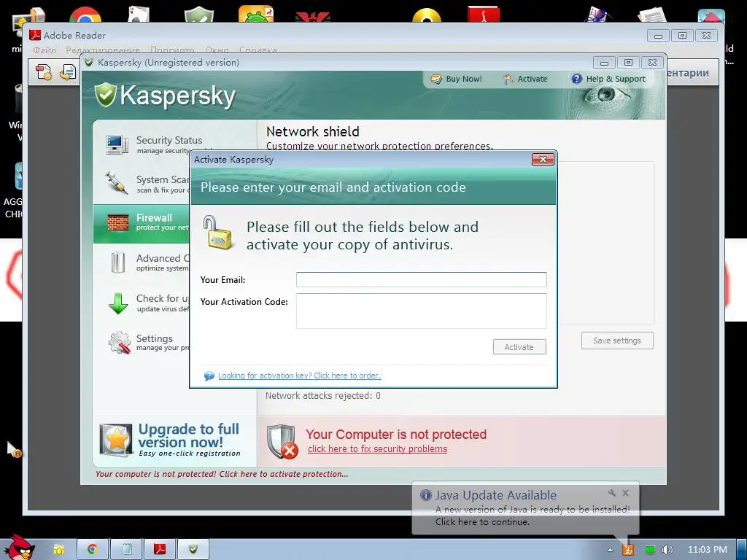This screenshot has width=747, height=560.
Task: Select Check for updates green arrow
Action: pyautogui.click(x=117, y=303)
